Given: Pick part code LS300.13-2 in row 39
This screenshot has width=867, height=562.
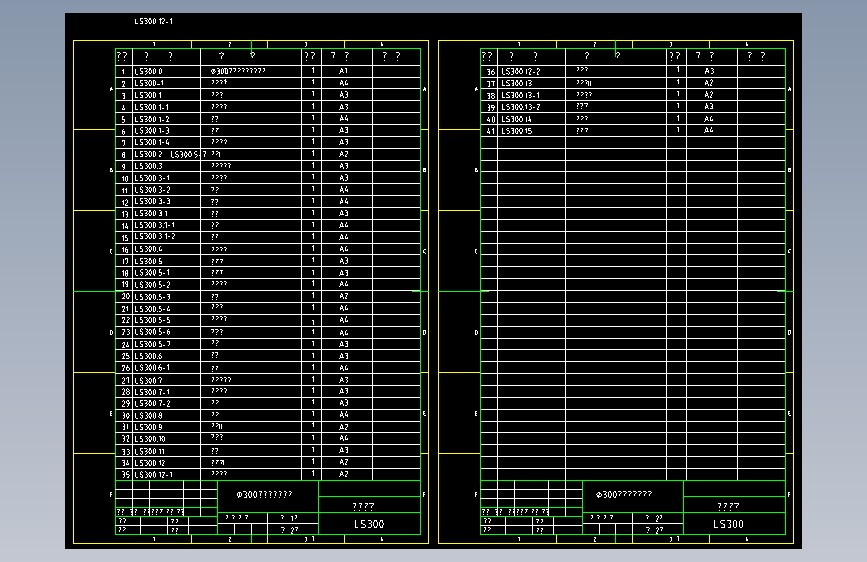Looking at the screenshot, I should point(521,107).
